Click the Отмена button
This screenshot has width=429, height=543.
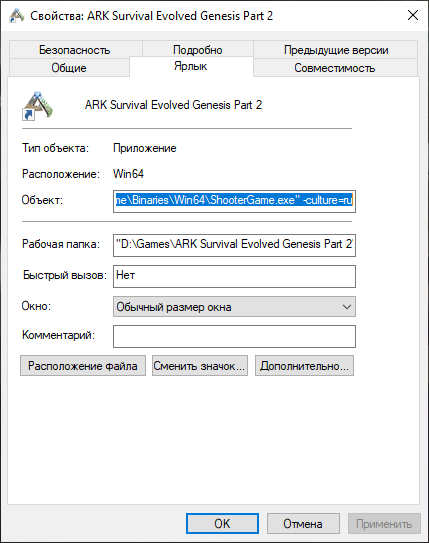(x=303, y=523)
